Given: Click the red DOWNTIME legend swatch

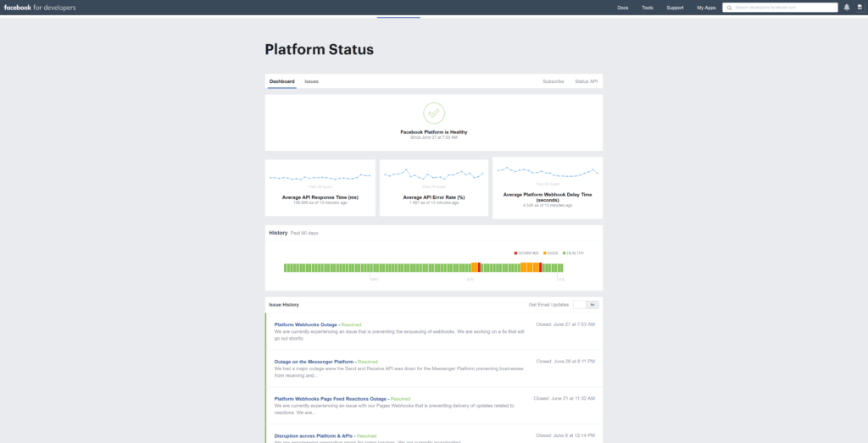Looking at the screenshot, I should tap(516, 253).
